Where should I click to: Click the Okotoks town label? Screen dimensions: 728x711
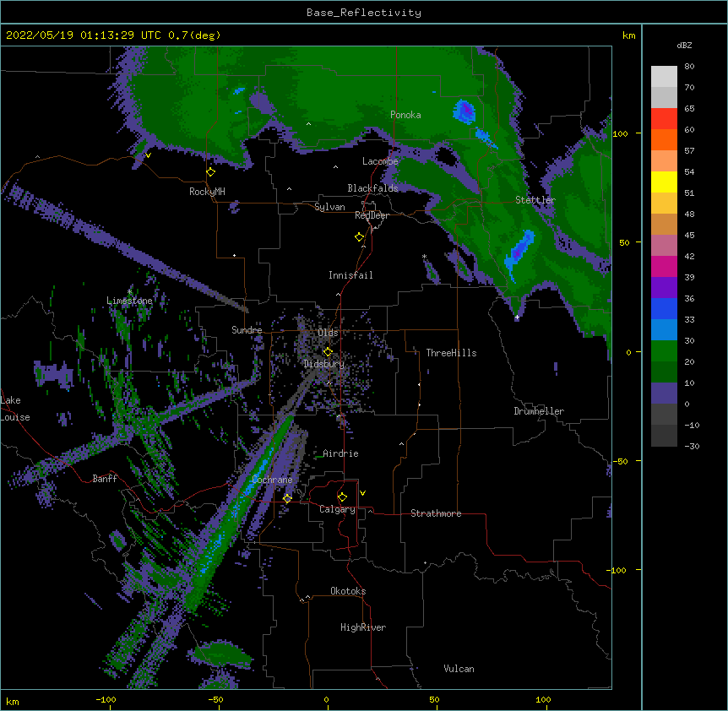[x=348, y=591]
